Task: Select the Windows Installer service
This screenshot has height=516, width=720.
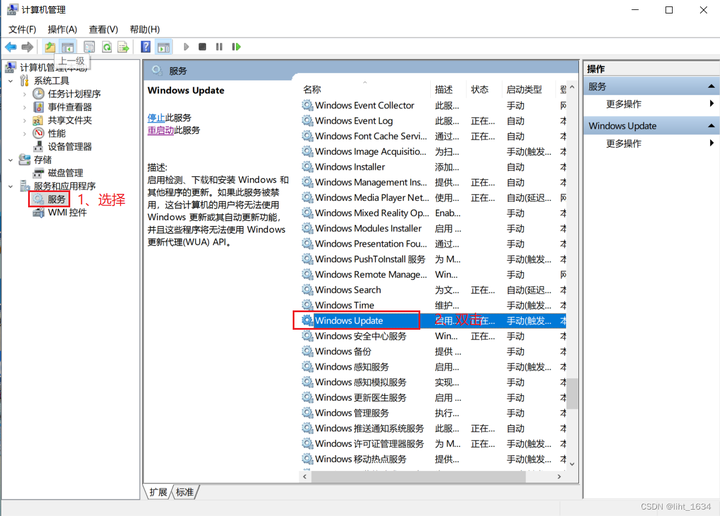Action: (433, 167)
